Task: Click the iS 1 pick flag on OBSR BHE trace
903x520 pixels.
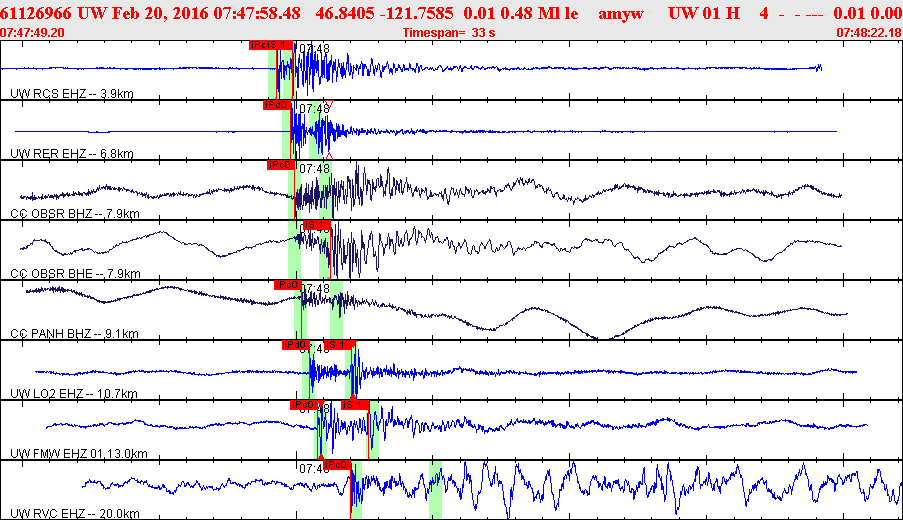Action: 317,225
